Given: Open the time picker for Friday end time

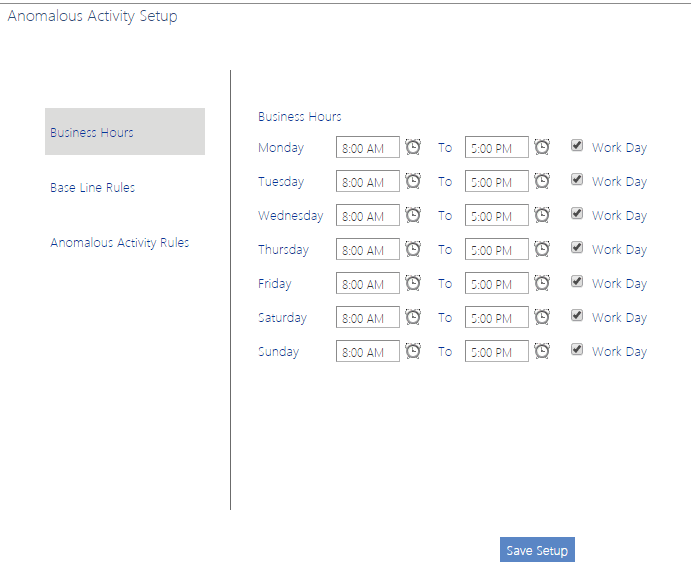Looking at the screenshot, I should (542, 283).
